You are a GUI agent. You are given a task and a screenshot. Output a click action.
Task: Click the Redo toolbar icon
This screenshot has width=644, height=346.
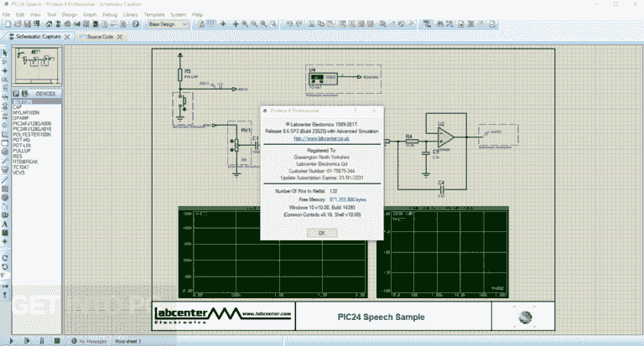tap(299, 24)
